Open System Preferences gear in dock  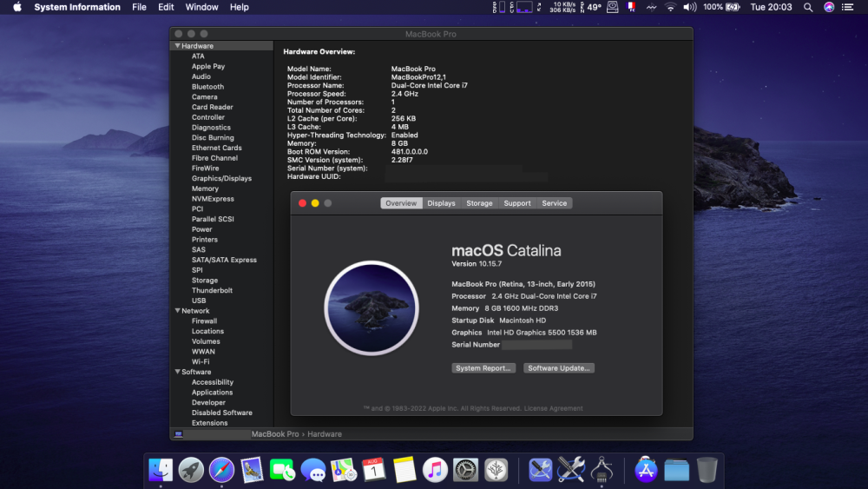pyautogui.click(x=465, y=470)
